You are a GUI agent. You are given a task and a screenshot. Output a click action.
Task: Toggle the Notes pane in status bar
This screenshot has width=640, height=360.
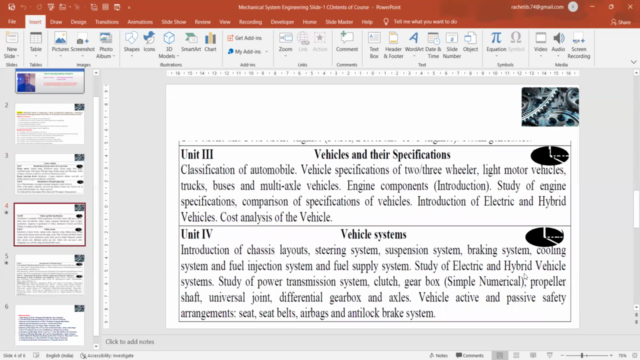pos(438,356)
